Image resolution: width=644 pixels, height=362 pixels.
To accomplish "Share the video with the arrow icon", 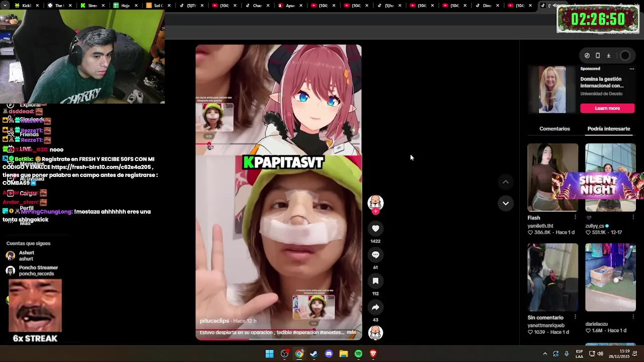I will click(x=375, y=307).
